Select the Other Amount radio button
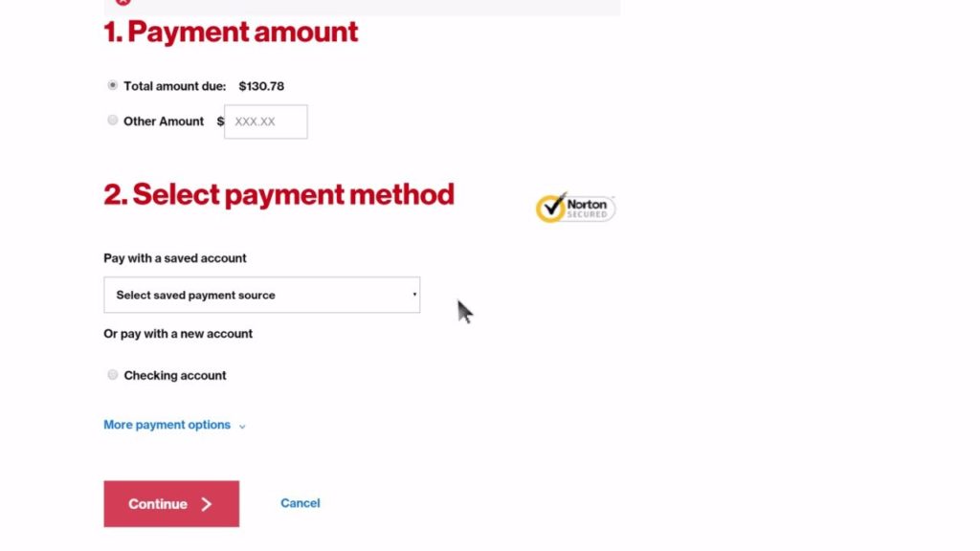Viewport: 980px width, 551px height. [113, 120]
